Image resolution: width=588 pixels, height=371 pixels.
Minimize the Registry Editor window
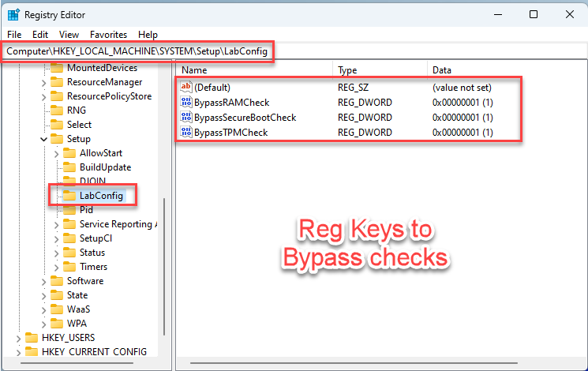coord(498,14)
